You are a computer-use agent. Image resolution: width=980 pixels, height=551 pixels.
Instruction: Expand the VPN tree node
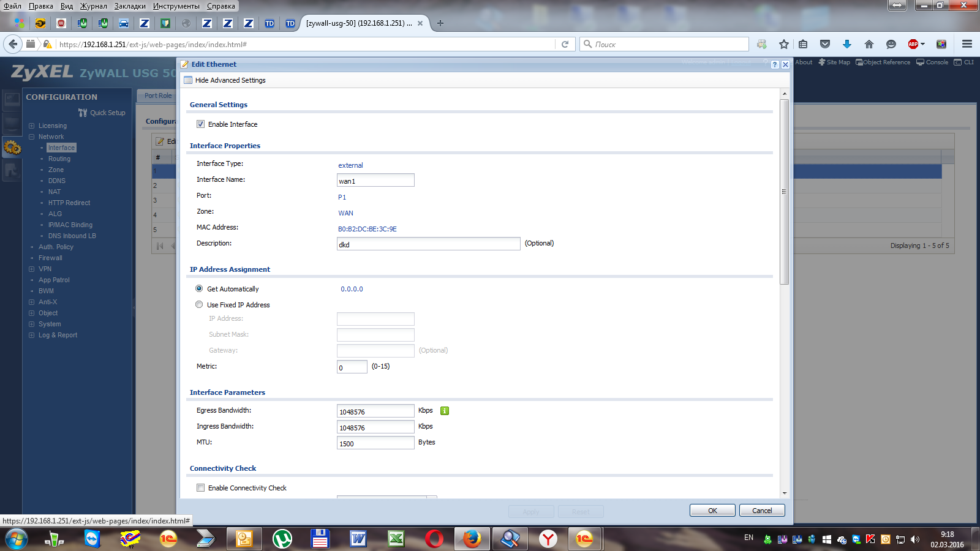tap(32, 269)
